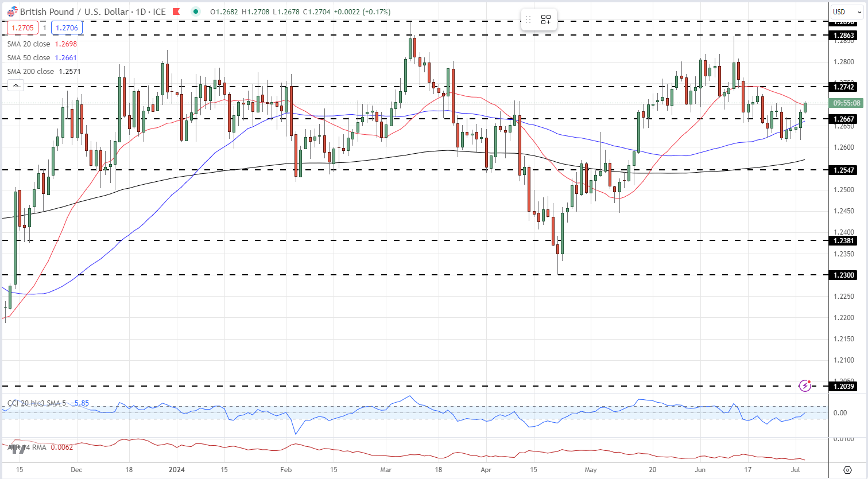Click the OHLC open value O1.2682
This screenshot has width=868, height=479.
(x=224, y=11)
